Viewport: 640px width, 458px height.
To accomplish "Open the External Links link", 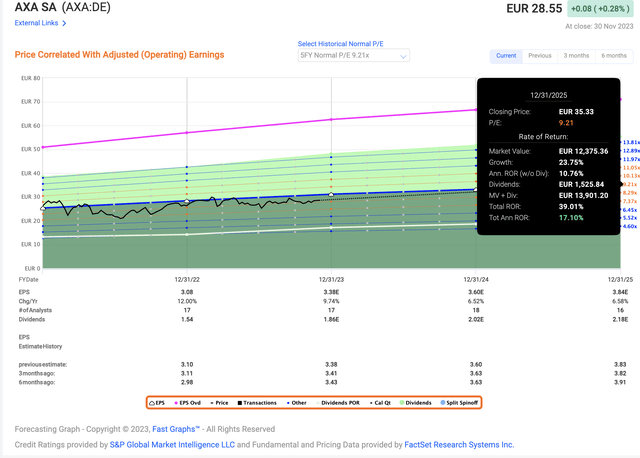I will [x=36, y=23].
